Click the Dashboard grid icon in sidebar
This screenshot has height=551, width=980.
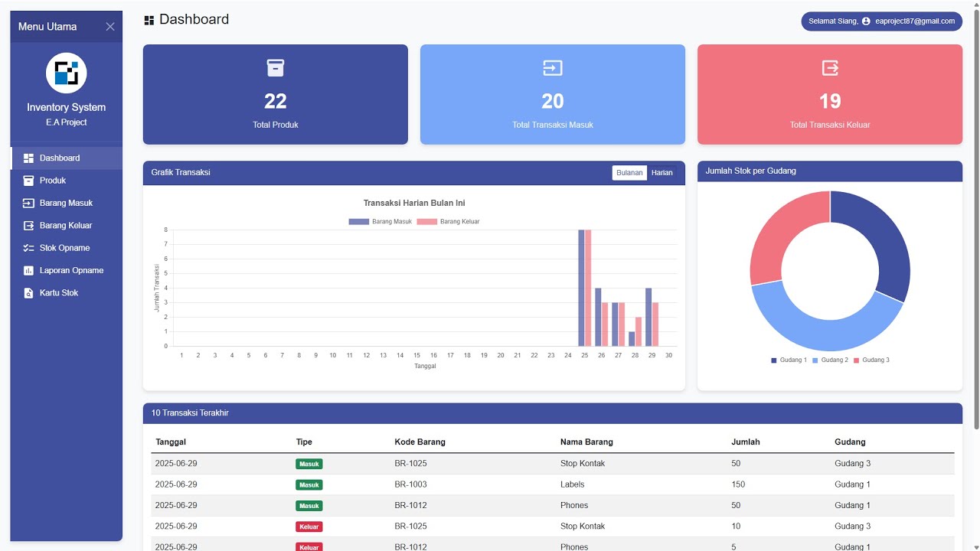tap(28, 158)
